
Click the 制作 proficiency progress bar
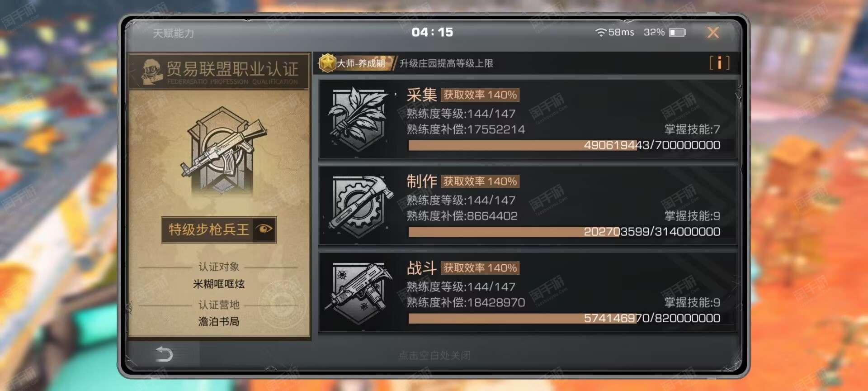[564, 232]
